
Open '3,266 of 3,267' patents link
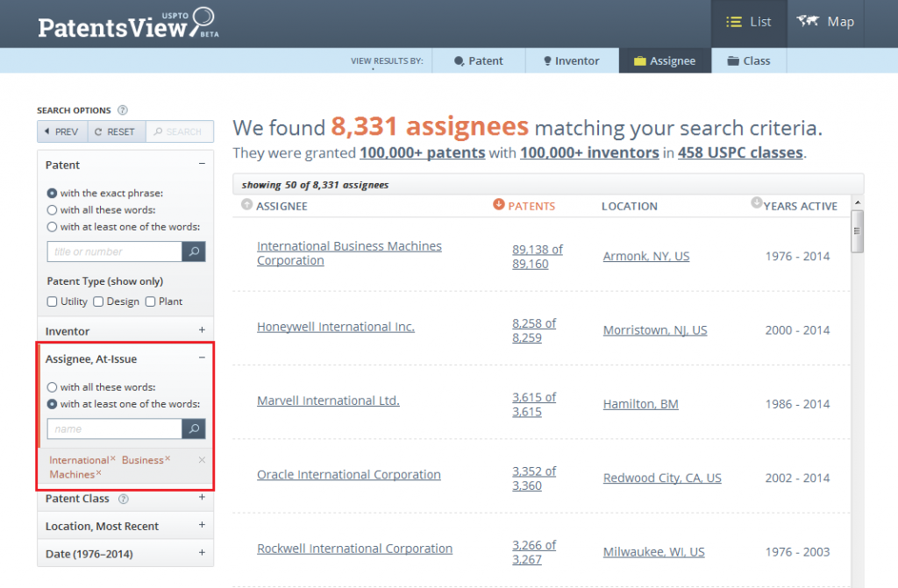534,552
